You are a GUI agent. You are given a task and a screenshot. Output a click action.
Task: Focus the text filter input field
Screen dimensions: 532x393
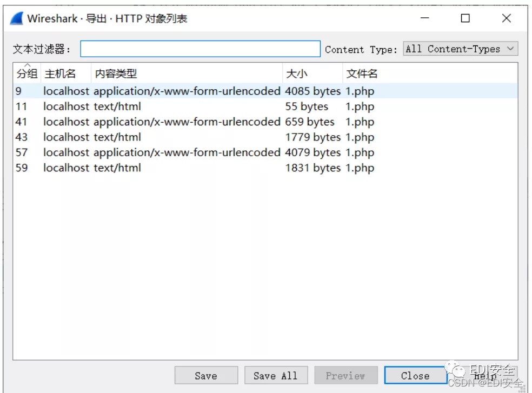pyautogui.click(x=200, y=49)
